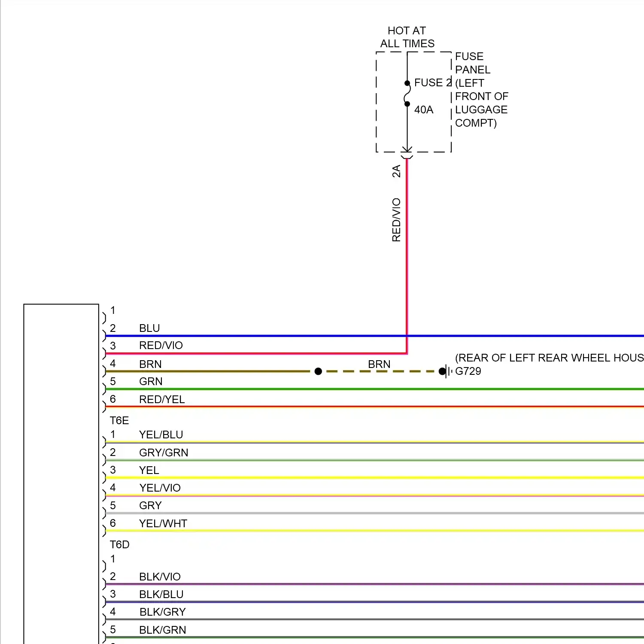Select the RED/YEL wire label
Screen dimensions: 644x644
click(162, 399)
